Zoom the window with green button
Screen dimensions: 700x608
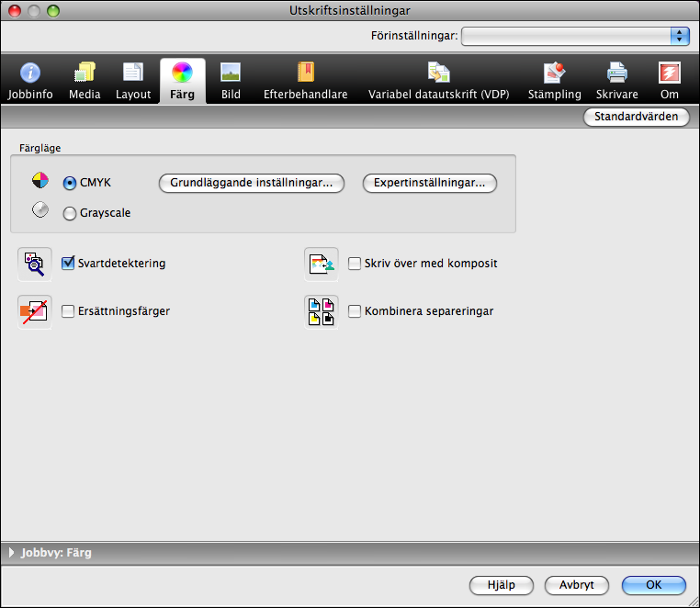click(53, 11)
